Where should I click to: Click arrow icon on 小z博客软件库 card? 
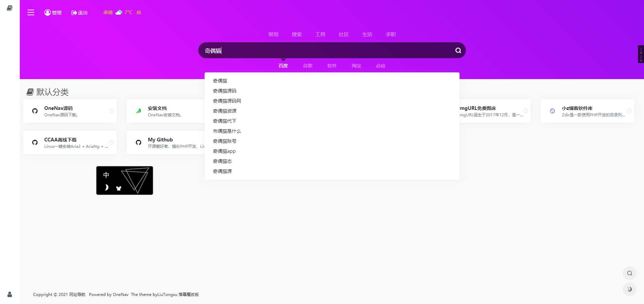coord(629,111)
